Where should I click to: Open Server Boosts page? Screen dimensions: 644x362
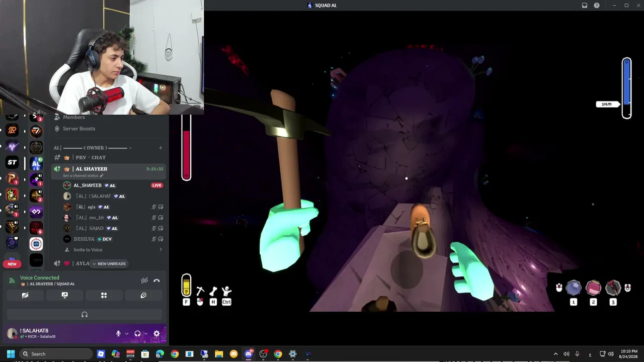coord(79,129)
